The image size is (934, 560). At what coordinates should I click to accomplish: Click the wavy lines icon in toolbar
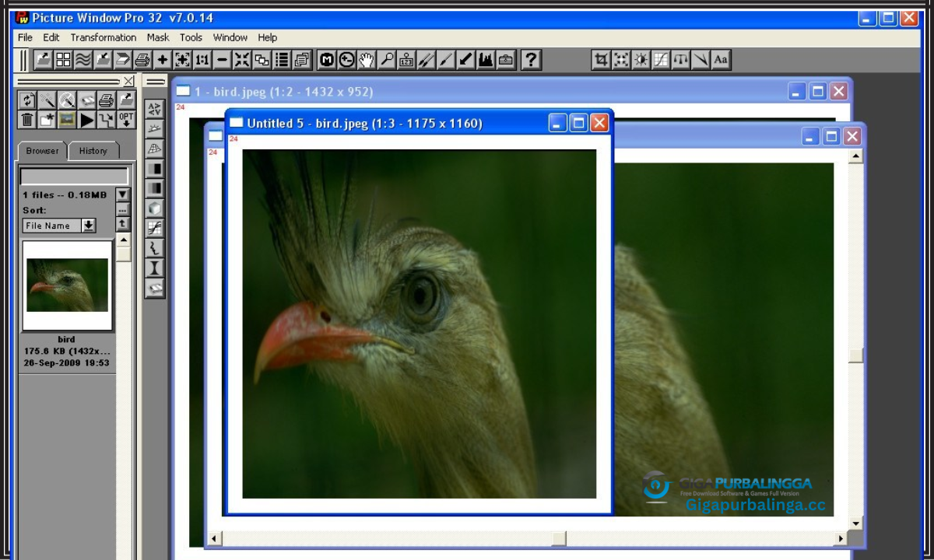pyautogui.click(x=83, y=60)
